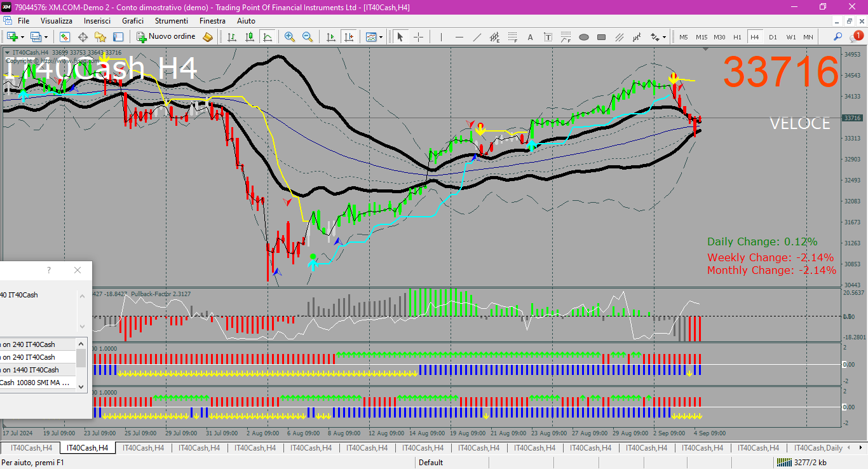Switch timeframe to M5

(x=684, y=37)
